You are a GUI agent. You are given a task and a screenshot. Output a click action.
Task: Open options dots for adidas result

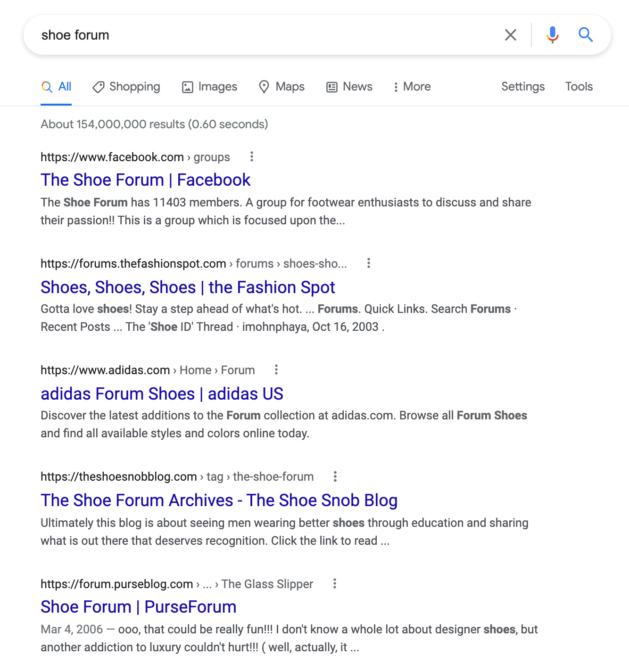coord(276,369)
